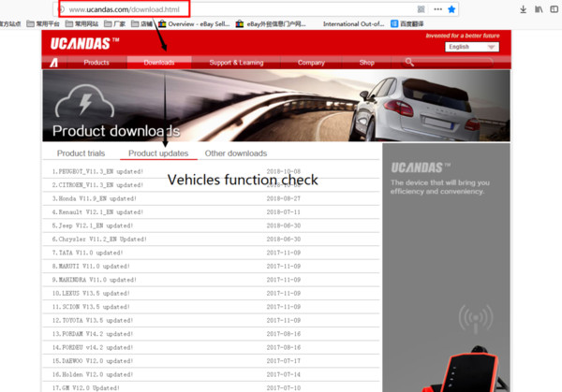Open the LEXUS V13.5 update entry

[91, 293]
